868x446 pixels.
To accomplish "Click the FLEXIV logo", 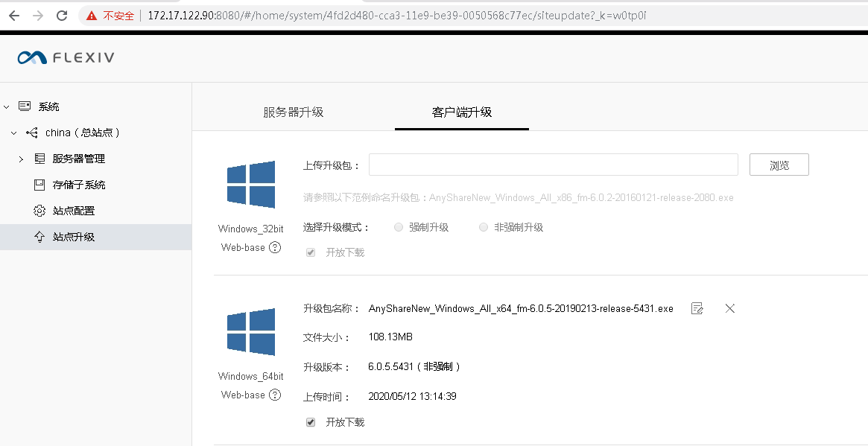I will (x=66, y=57).
